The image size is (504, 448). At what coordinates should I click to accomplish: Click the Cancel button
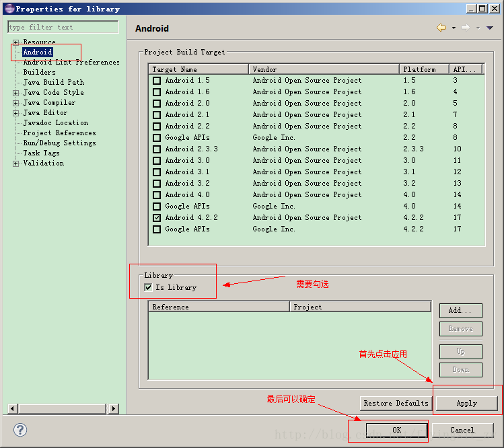(x=462, y=430)
